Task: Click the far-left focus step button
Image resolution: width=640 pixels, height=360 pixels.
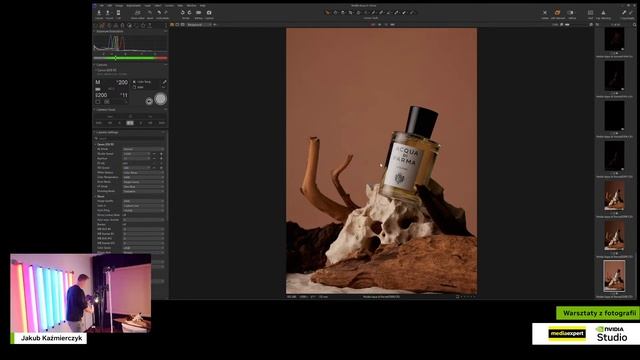Action: click(x=99, y=123)
